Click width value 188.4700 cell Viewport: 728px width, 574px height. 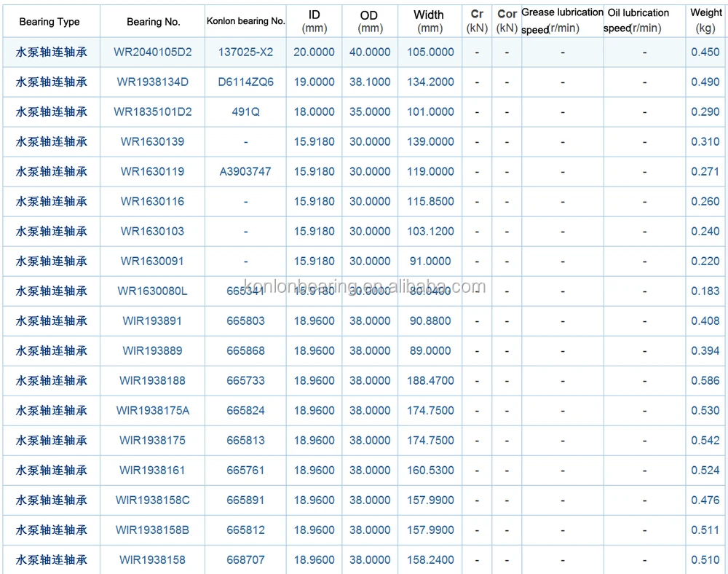click(x=430, y=381)
